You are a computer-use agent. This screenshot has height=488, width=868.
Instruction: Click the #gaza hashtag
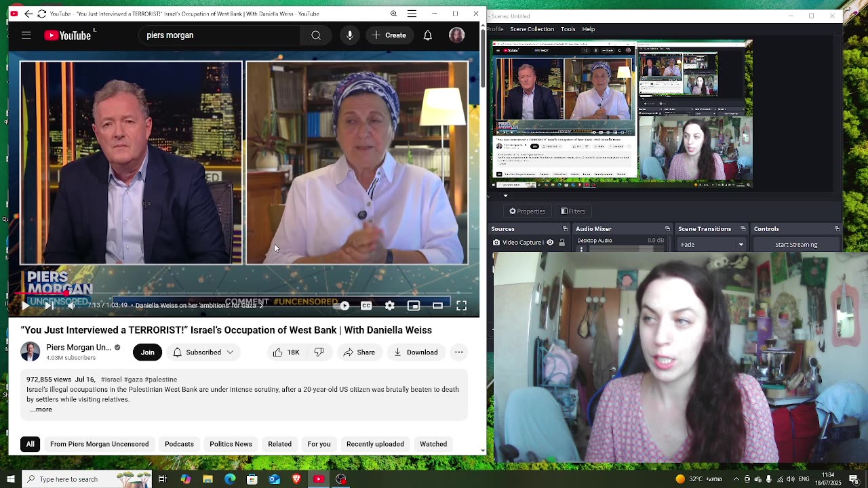(x=133, y=380)
